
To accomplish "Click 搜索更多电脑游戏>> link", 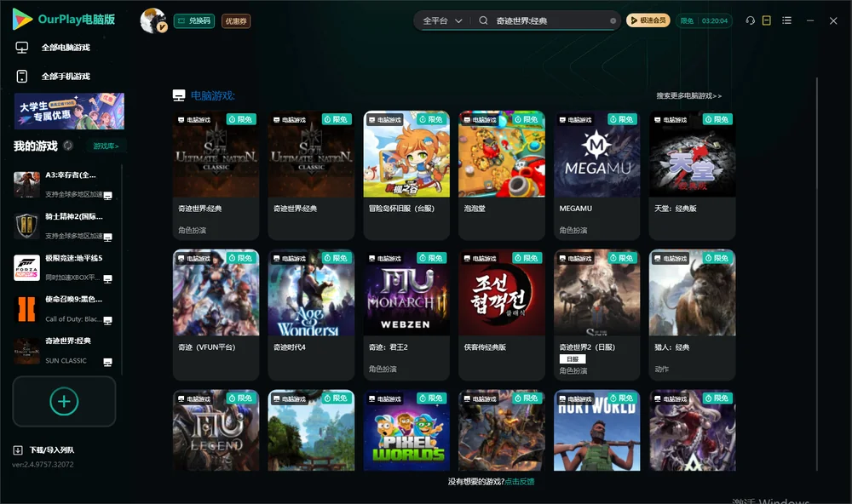I will tap(688, 95).
